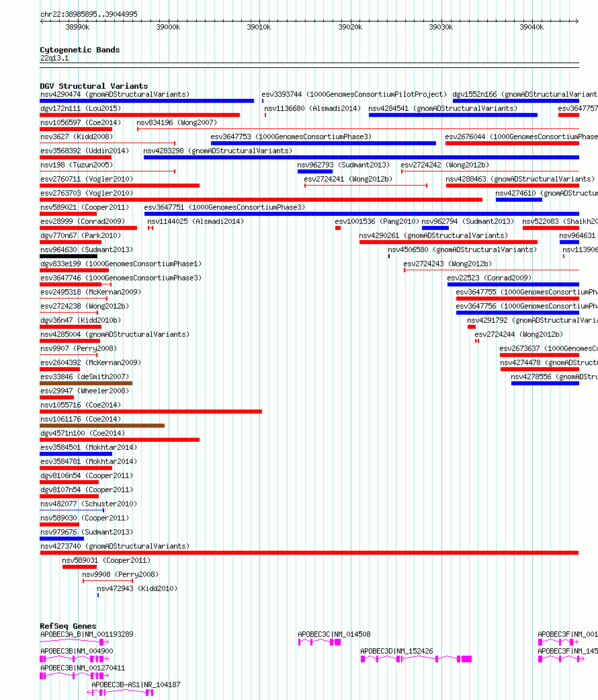The image size is (598, 700).
Task: Click nsv1056597 (Coe2014) label
Action: tap(81, 122)
